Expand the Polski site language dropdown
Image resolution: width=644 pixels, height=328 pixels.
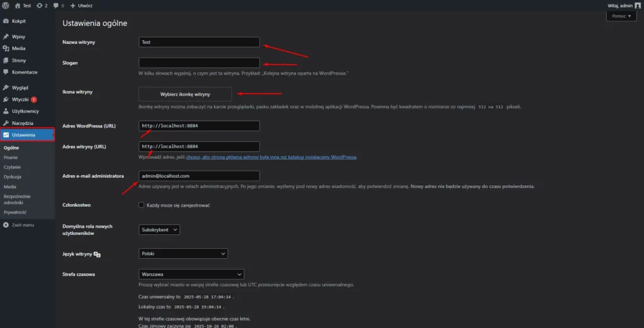(183, 253)
